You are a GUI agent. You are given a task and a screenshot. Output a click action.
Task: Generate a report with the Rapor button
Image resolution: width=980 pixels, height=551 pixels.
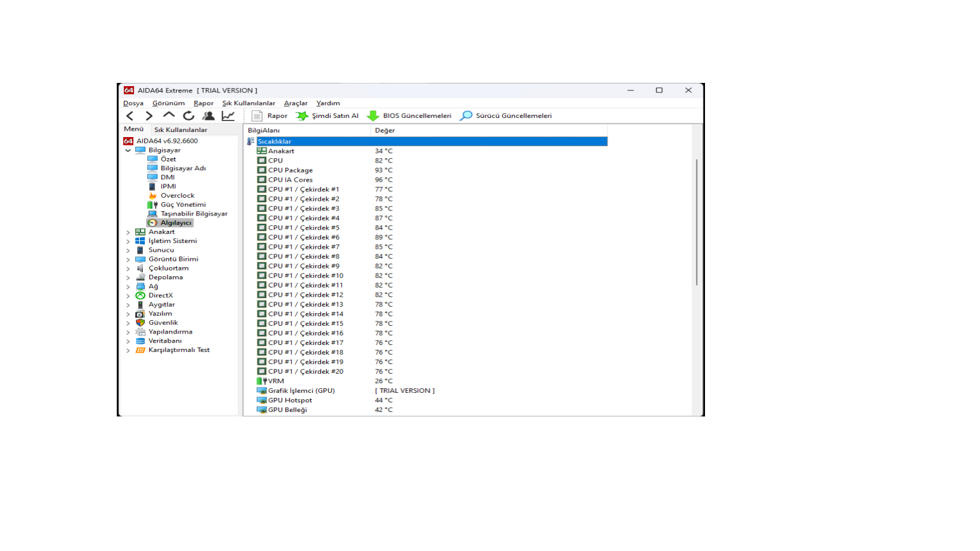click(270, 116)
